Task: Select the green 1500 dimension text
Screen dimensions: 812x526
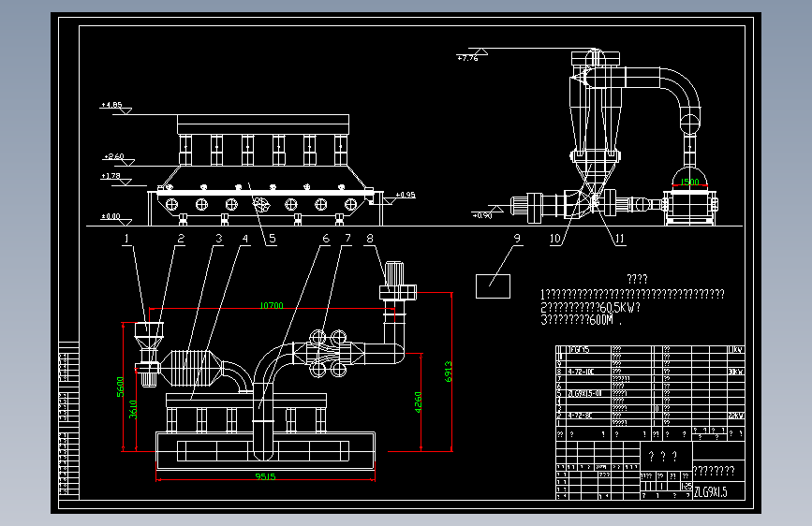Action: pyautogui.click(x=689, y=183)
